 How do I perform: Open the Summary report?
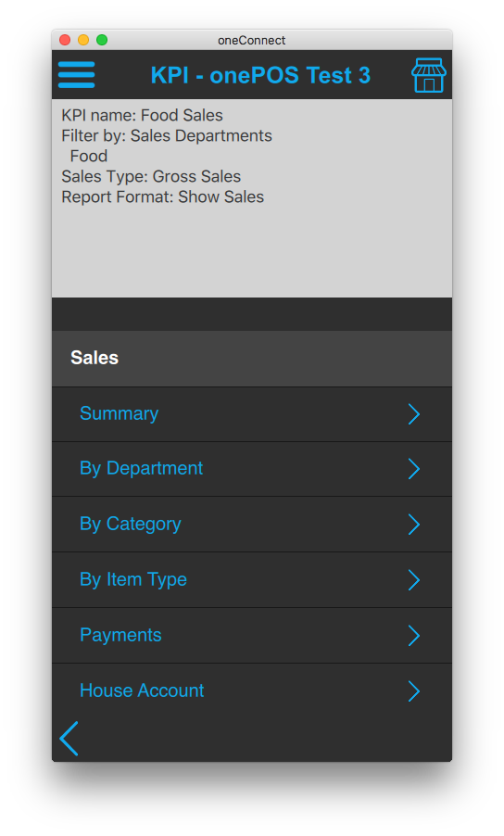point(252,414)
